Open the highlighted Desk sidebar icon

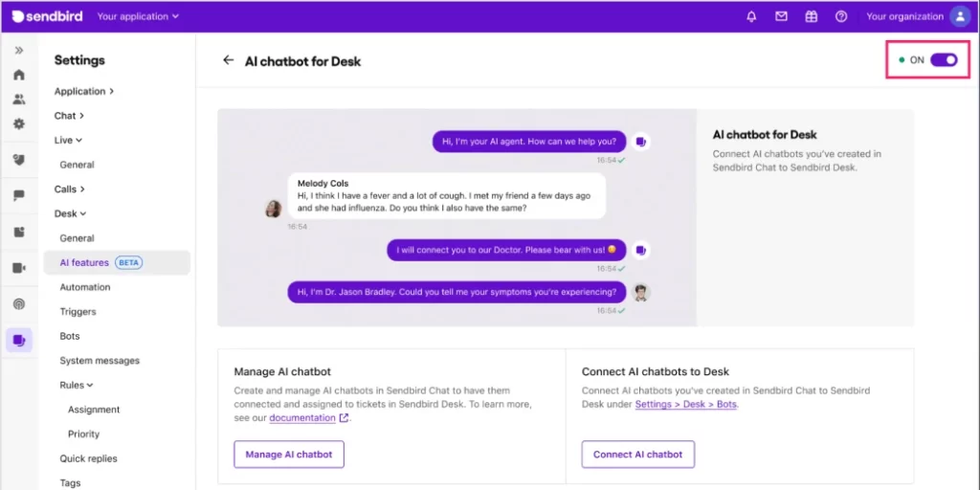click(19, 341)
